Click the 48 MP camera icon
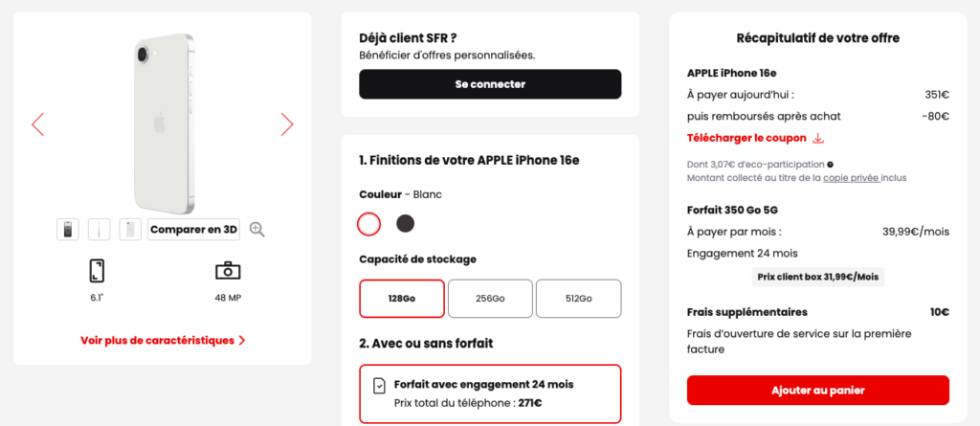Viewport: 980px width, 426px height. 228,271
